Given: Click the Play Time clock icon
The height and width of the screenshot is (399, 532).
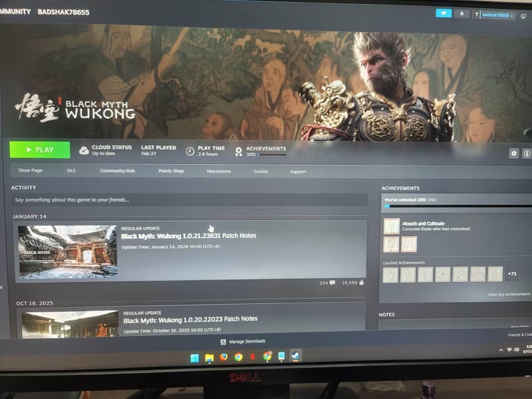Looking at the screenshot, I should (190, 151).
